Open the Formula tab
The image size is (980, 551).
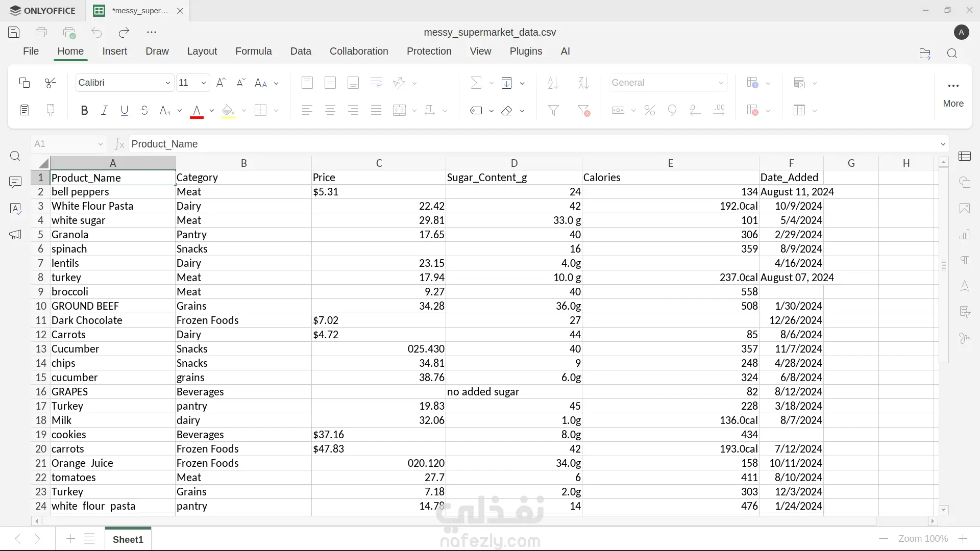253,51
